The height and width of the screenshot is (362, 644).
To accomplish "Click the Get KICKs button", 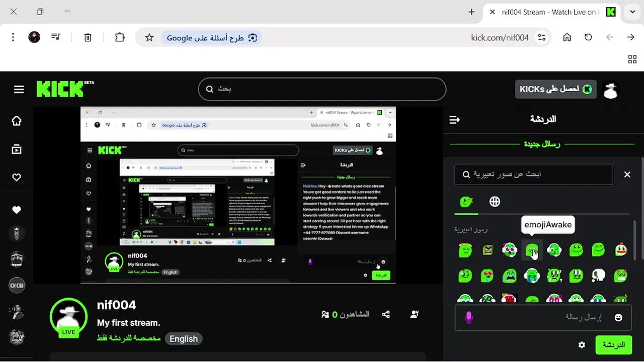I will point(555,89).
